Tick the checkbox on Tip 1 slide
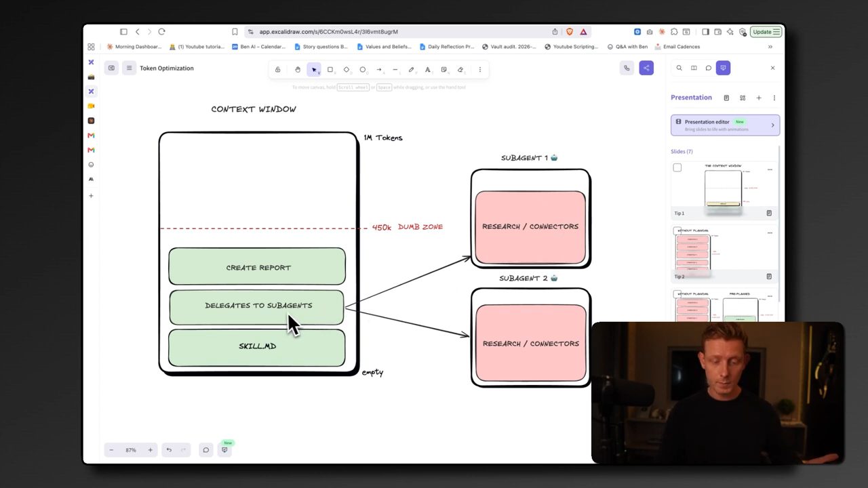Screen dimensions: 868x488 tap(677, 167)
